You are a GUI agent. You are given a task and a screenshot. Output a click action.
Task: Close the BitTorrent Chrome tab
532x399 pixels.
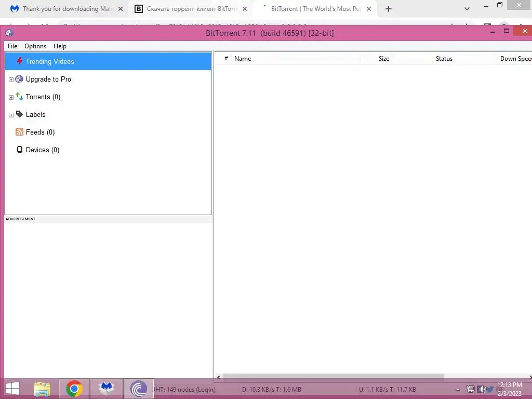[369, 9]
